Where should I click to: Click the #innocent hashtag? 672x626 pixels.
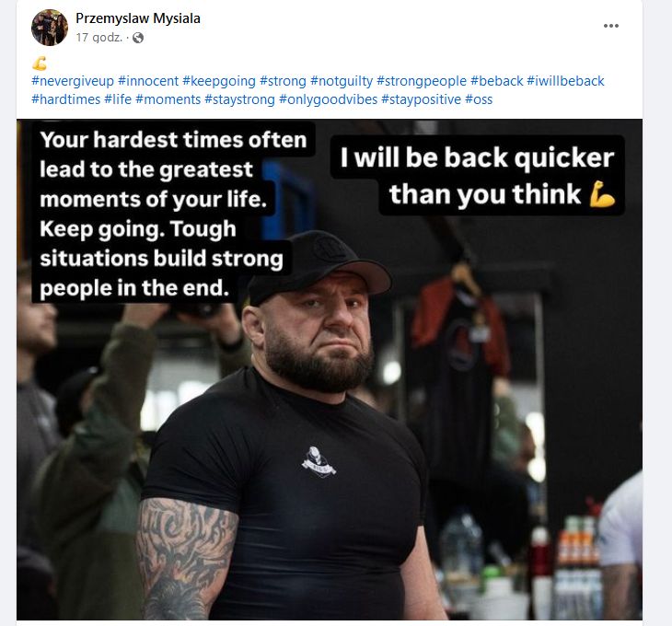pos(148,81)
